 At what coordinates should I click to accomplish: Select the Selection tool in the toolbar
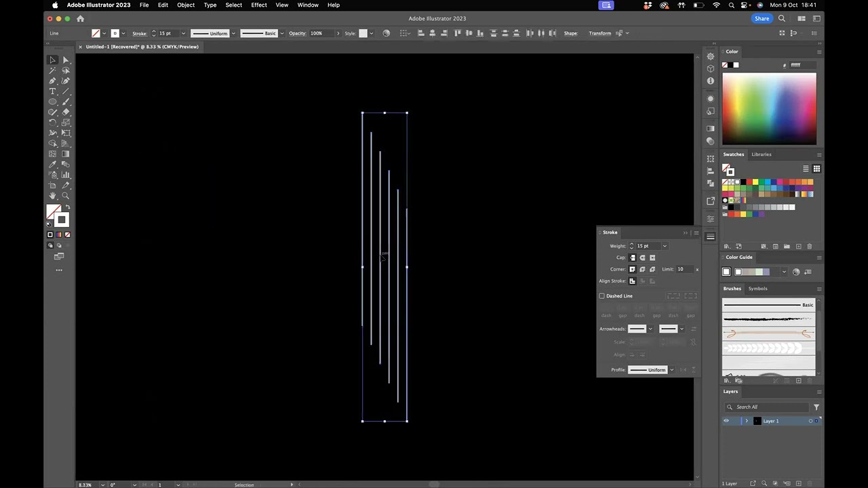pos(52,60)
